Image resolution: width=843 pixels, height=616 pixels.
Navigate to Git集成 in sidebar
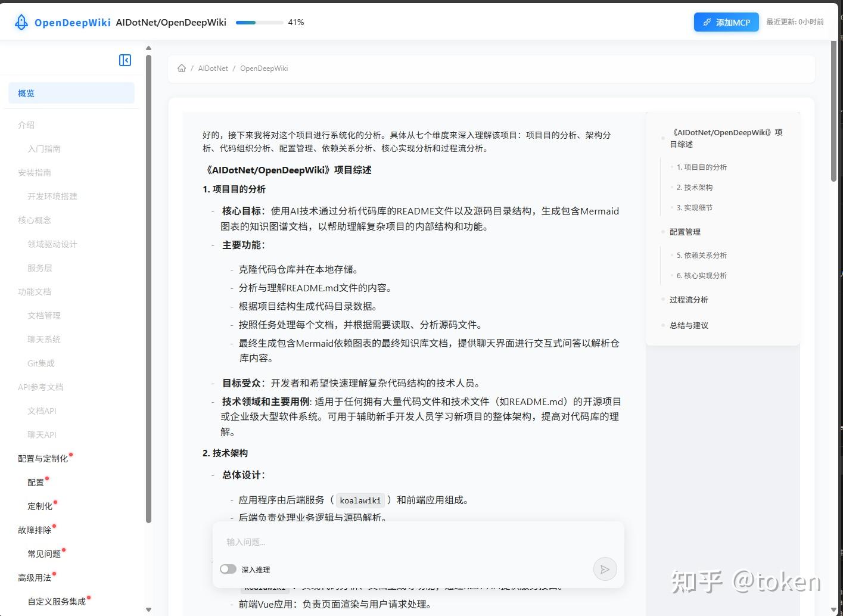tap(41, 363)
